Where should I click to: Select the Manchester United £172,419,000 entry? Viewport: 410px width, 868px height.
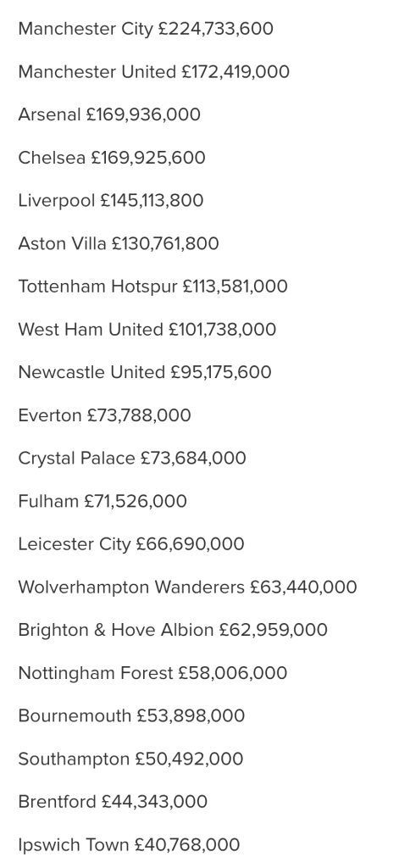tap(154, 72)
